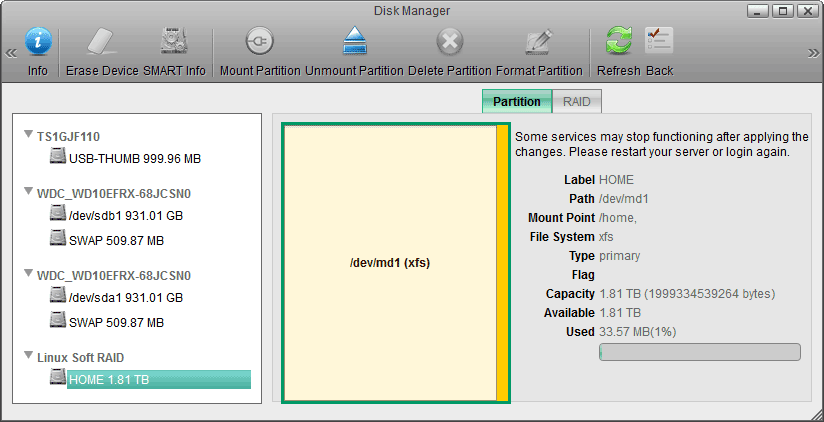
Task: Click the Delete Partition icon
Action: point(450,42)
